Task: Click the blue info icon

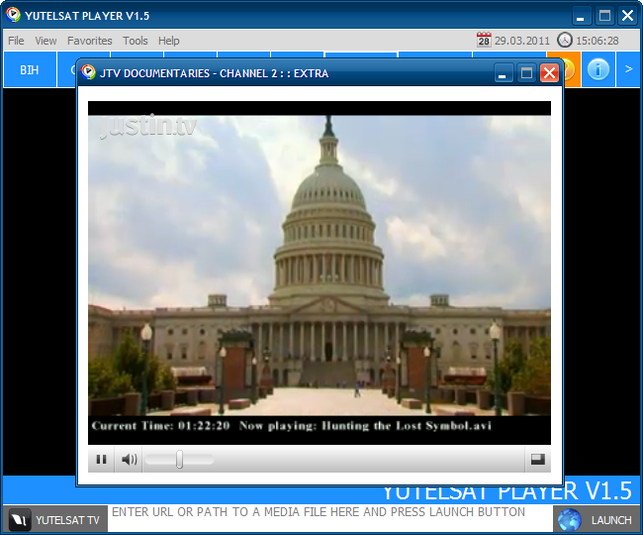Action: (598, 69)
